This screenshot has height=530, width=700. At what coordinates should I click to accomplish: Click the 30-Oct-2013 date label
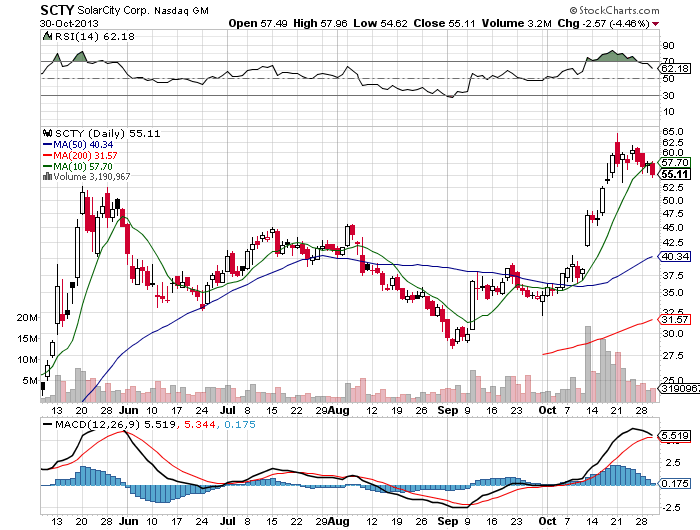[x=69, y=24]
